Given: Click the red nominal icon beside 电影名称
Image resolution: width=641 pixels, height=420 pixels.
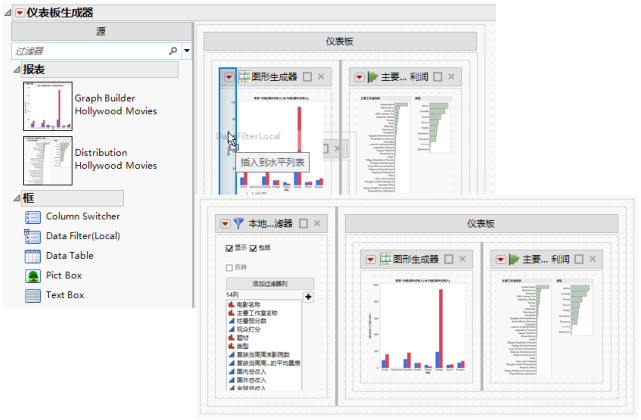Looking at the screenshot, I should pyautogui.click(x=231, y=304).
